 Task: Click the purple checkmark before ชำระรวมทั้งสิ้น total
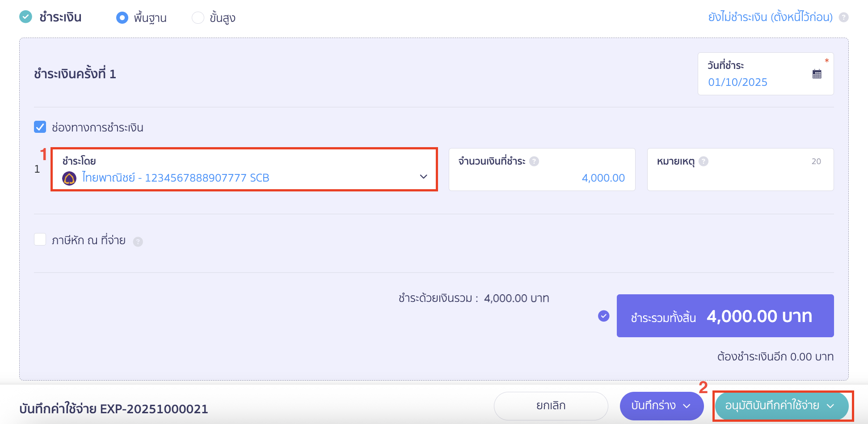pos(604,316)
